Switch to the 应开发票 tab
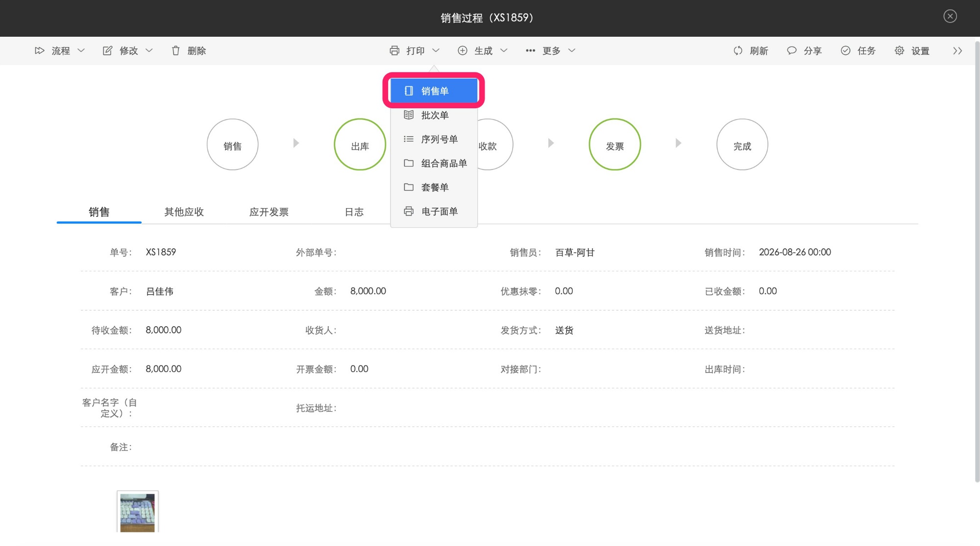Screen dimensions: 980x546 click(269, 212)
